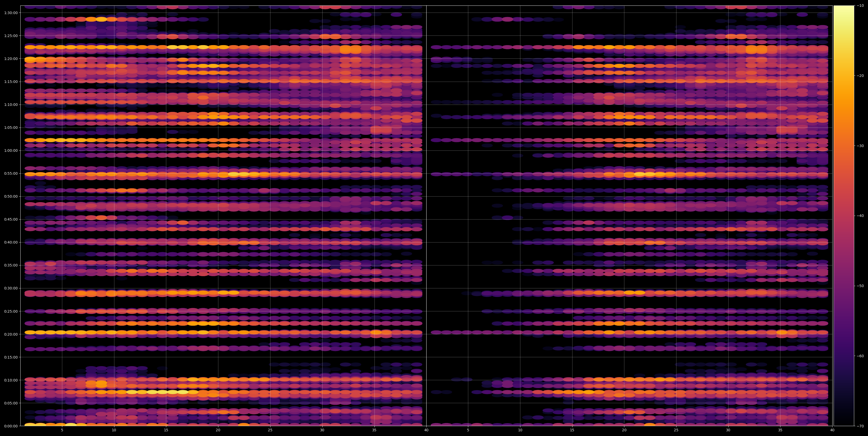Image resolution: width=868 pixels, height=436 pixels.
Task: Click x-axis label 40 between the two heatmaps
Action: (426, 430)
